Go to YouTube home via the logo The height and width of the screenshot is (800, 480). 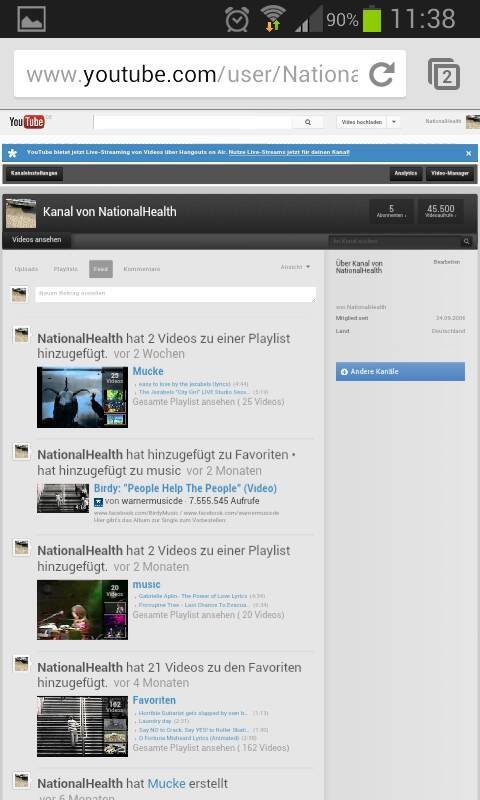click(27, 122)
